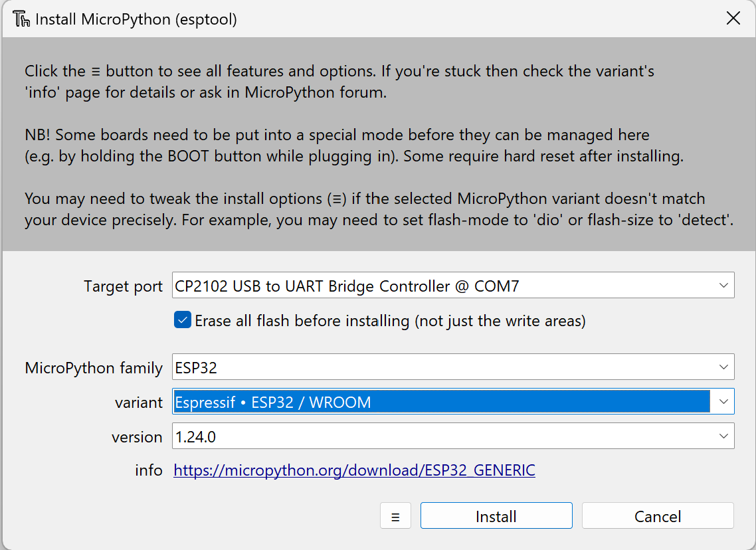Click the 'NB! Some boards need' paragraph
The height and width of the screenshot is (550, 756).
[354, 145]
